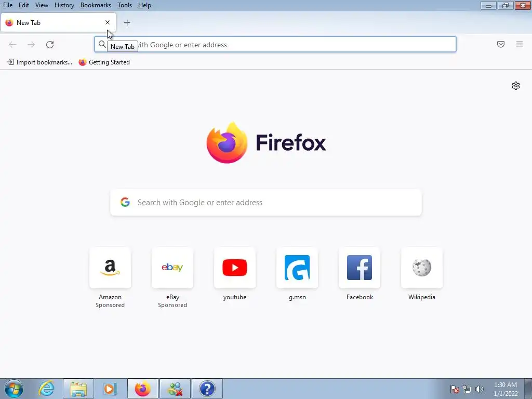Open the Bookmarks menu
This screenshot has height=399, width=532.
96,5
